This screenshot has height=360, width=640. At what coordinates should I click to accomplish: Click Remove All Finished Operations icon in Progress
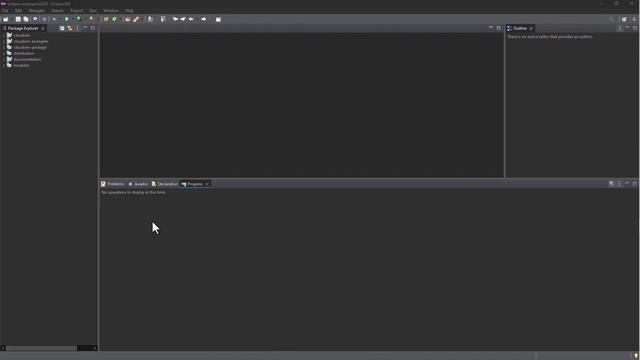pos(611,184)
